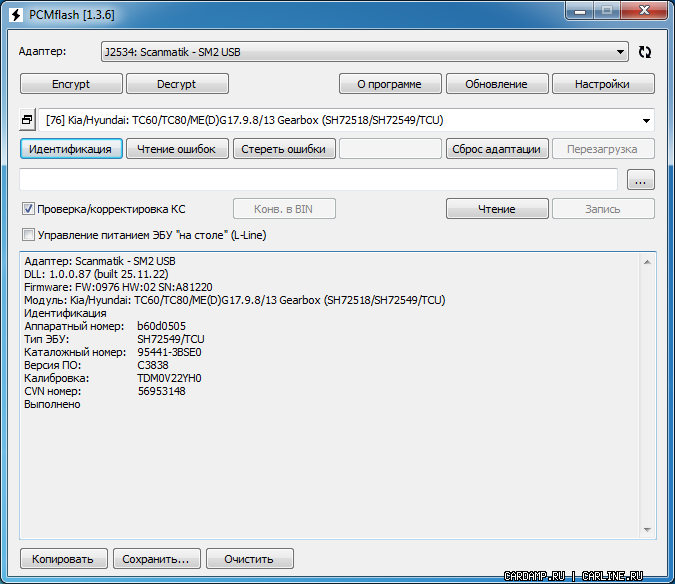Open the Адаптер J2534 dropdown

(365, 52)
